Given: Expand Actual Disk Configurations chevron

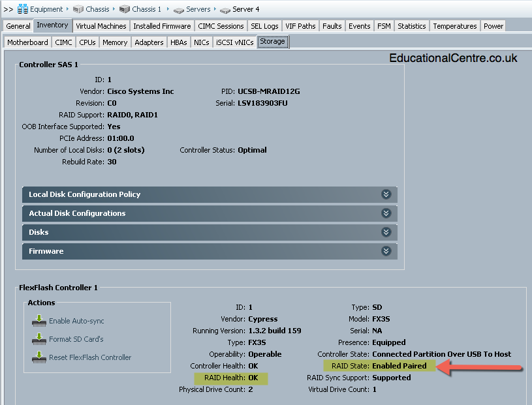Looking at the screenshot, I should (x=386, y=213).
